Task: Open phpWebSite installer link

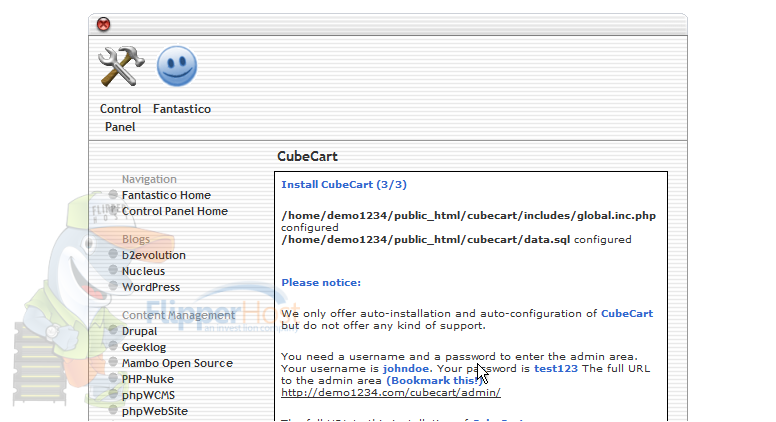Action: pyautogui.click(x=155, y=411)
